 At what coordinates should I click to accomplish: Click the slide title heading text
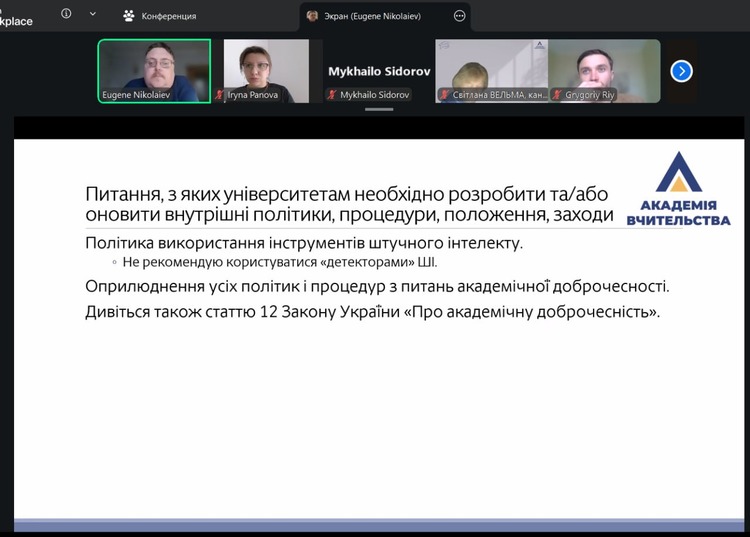pos(346,203)
